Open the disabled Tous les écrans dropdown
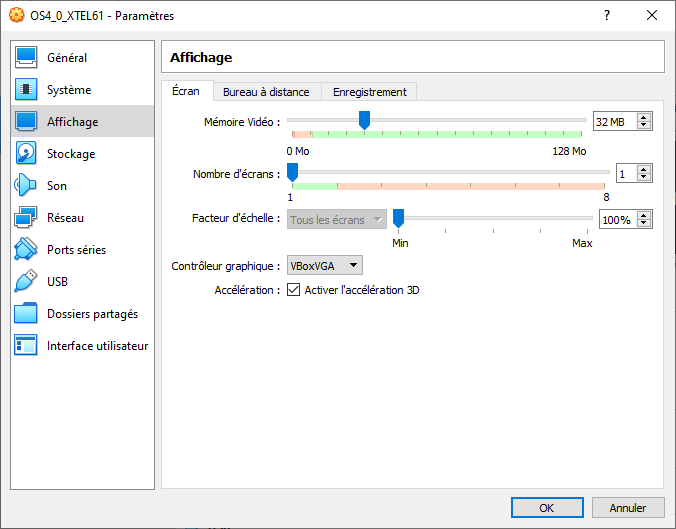 (336, 220)
